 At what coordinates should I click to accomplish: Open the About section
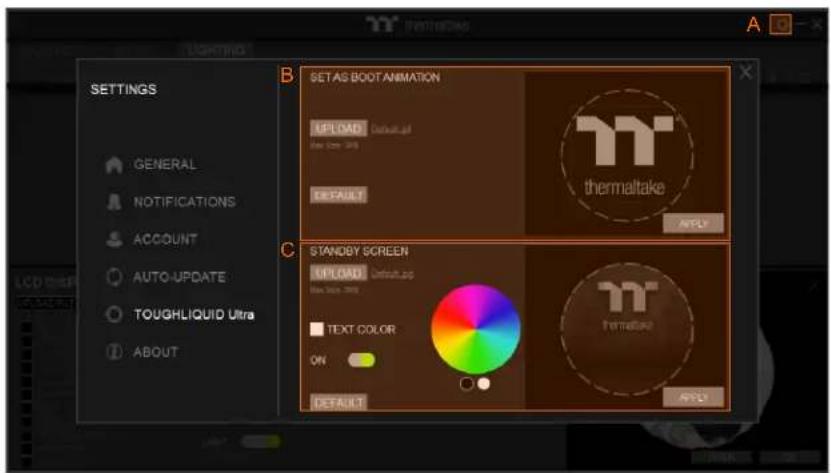(x=142, y=352)
